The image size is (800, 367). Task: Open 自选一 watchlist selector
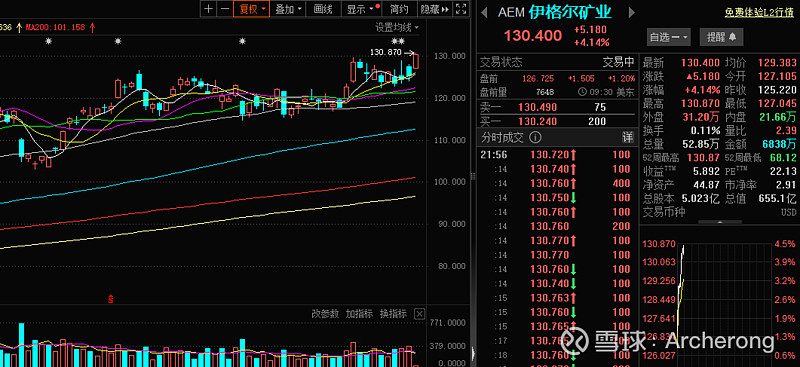coord(668,37)
